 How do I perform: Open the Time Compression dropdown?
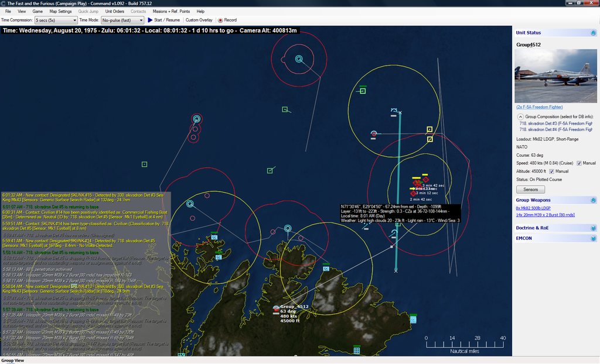pyautogui.click(x=56, y=20)
